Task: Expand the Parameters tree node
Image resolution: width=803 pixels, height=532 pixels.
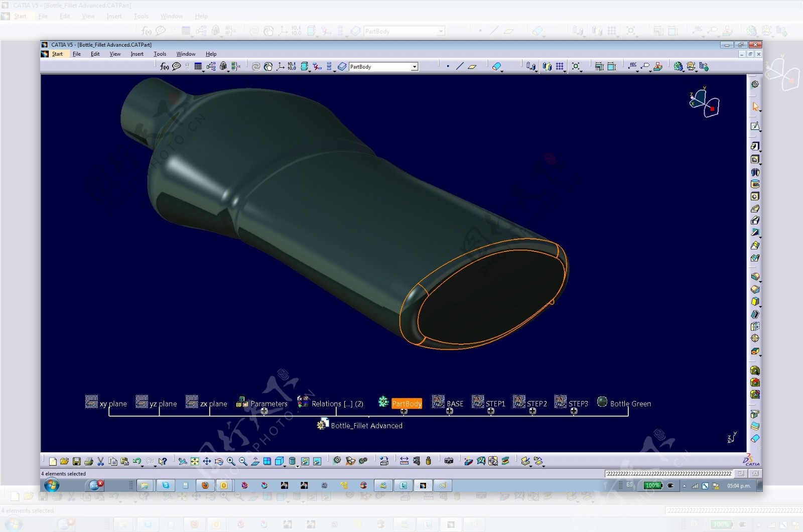Action: (x=264, y=411)
